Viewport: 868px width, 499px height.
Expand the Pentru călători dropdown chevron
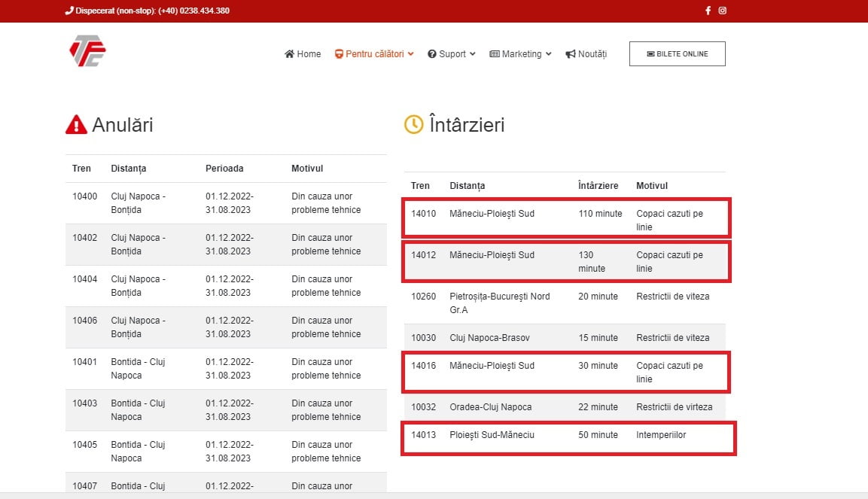pos(411,53)
